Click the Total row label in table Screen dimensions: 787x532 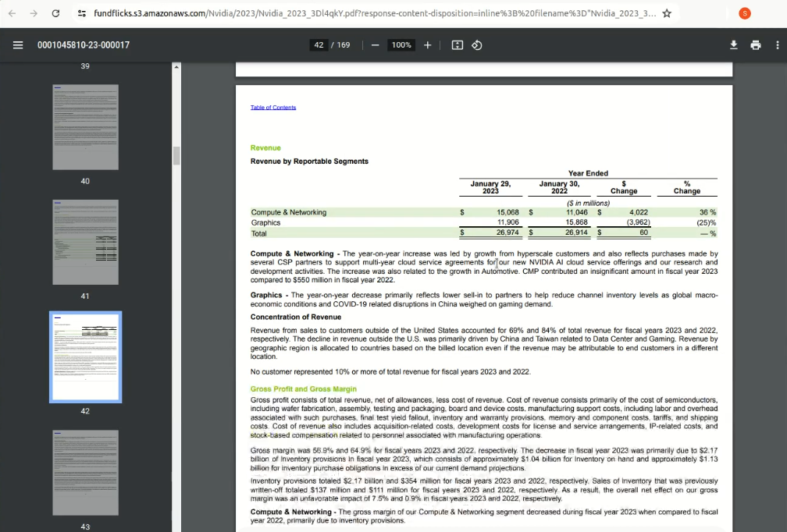(x=259, y=233)
